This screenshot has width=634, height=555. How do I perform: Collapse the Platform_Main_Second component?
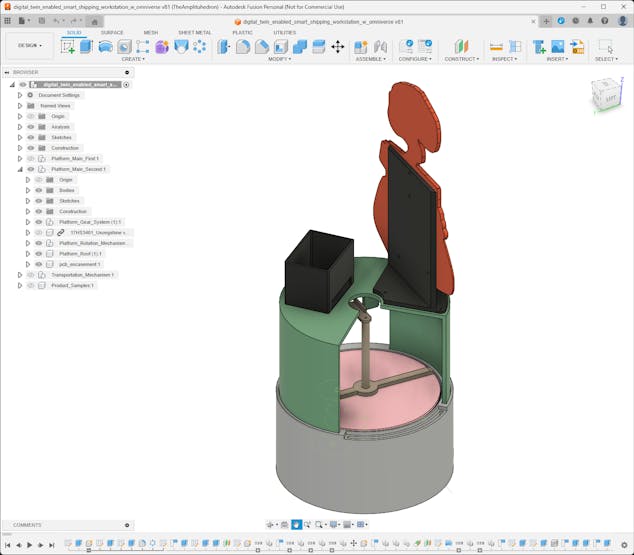[19, 169]
